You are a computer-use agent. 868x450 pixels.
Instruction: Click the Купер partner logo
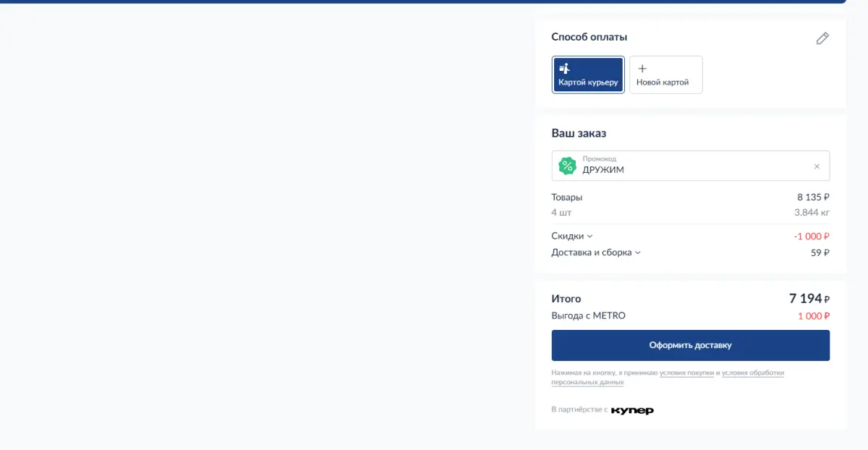[632, 410]
